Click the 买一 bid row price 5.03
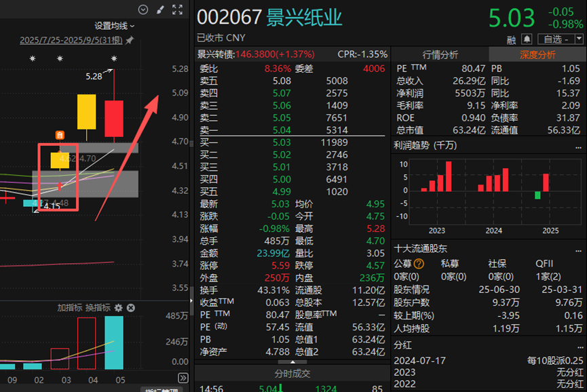 (282, 142)
